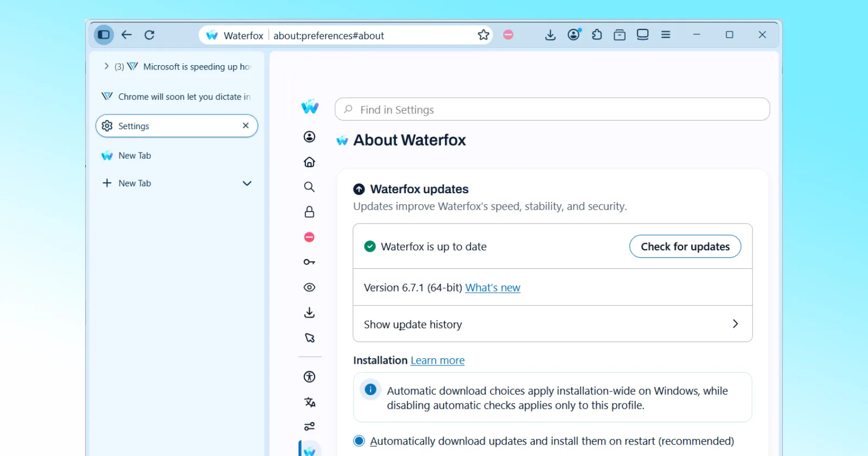Open the hamburger application menu
868x456 pixels.
(666, 35)
